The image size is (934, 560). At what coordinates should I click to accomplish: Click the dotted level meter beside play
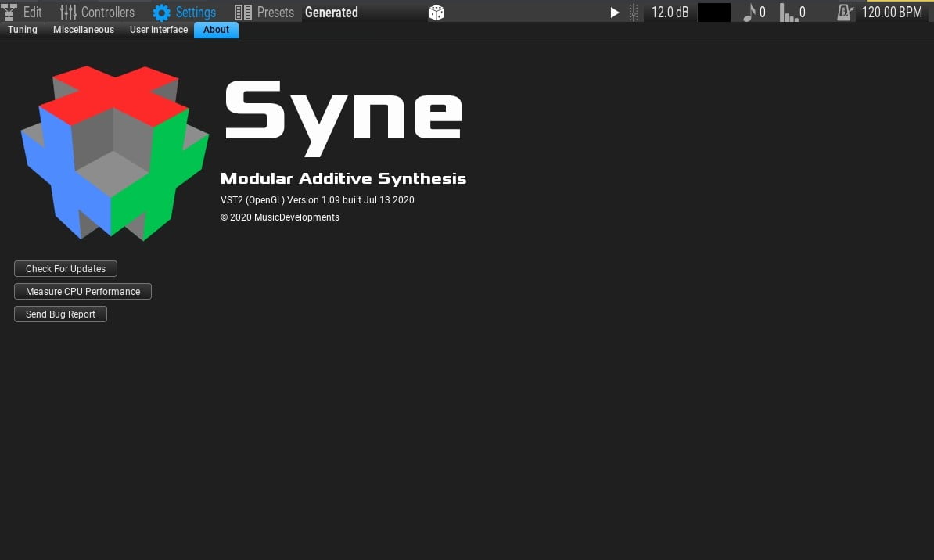pos(634,13)
